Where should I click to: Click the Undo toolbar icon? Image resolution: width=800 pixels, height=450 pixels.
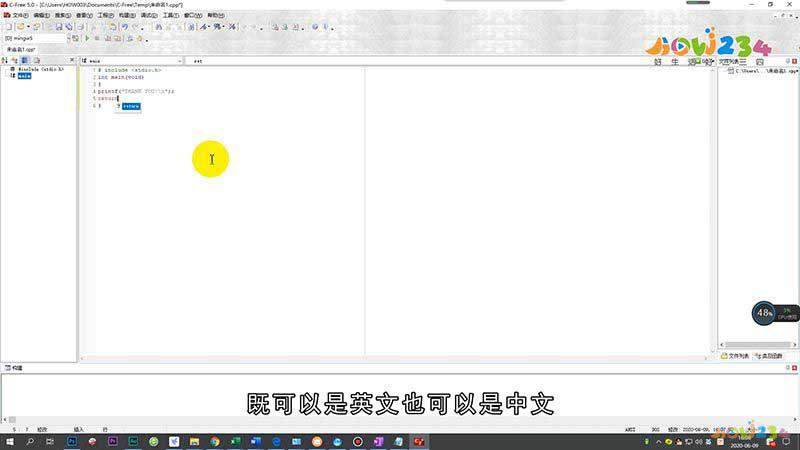(x=124, y=27)
